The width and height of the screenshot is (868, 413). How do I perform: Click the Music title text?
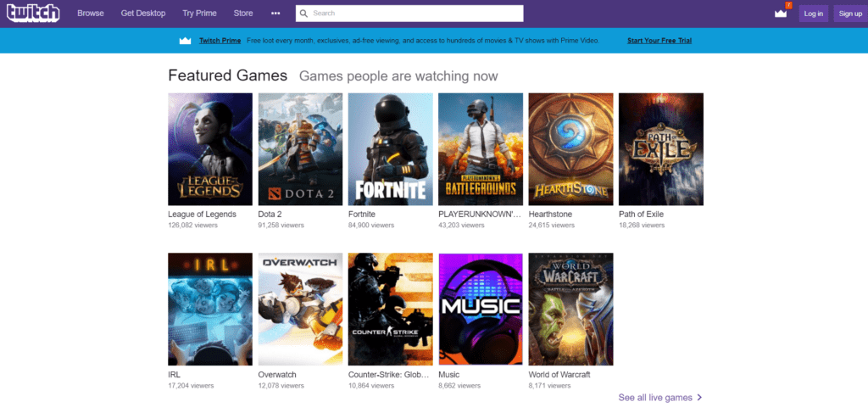coord(449,375)
